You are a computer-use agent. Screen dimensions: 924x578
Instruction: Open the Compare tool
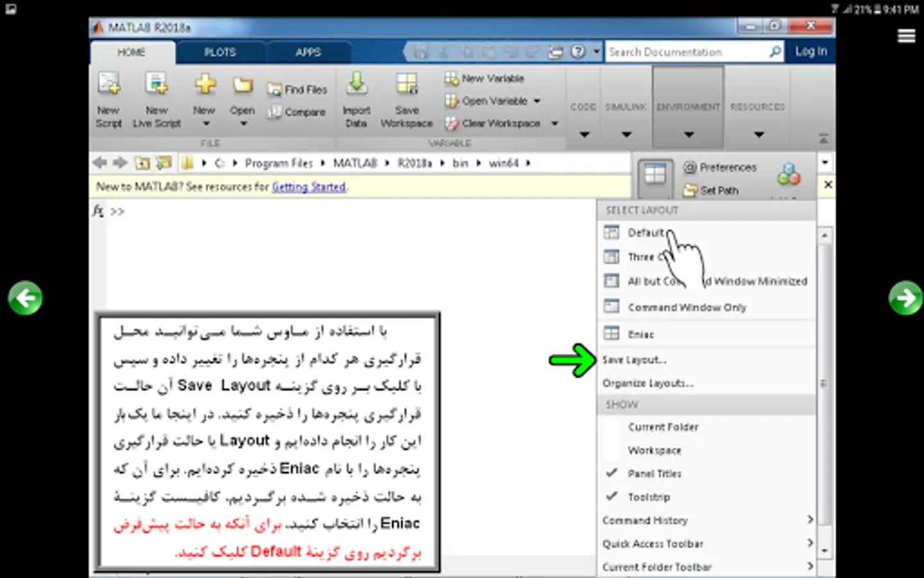tap(296, 112)
